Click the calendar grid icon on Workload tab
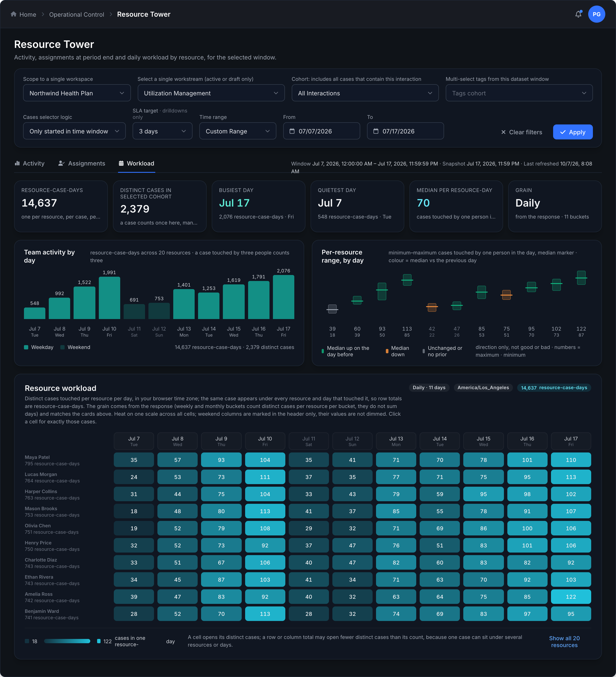This screenshot has width=616, height=677. 121,163
